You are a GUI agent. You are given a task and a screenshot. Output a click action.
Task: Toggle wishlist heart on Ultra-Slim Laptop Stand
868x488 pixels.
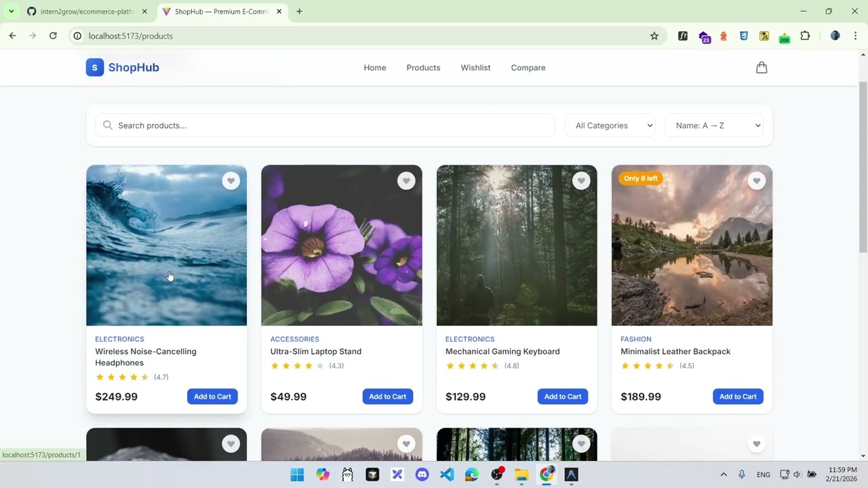pyautogui.click(x=406, y=181)
